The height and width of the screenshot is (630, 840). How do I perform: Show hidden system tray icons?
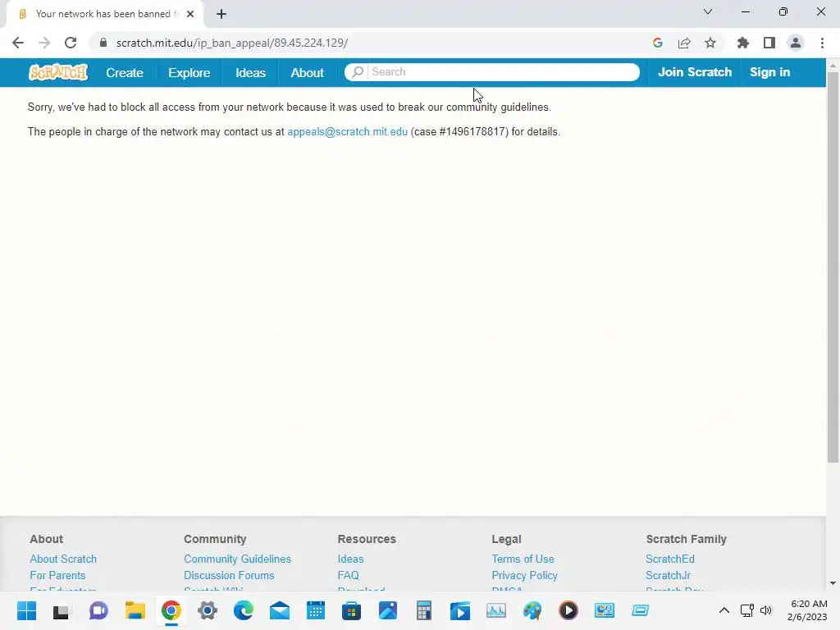pos(724,610)
